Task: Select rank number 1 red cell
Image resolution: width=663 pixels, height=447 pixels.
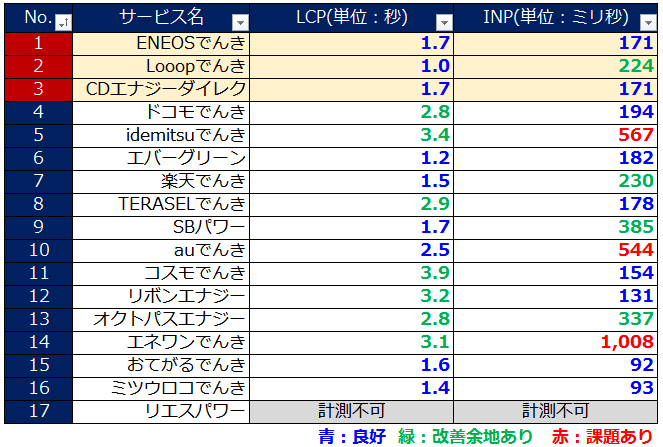Action: (38, 43)
